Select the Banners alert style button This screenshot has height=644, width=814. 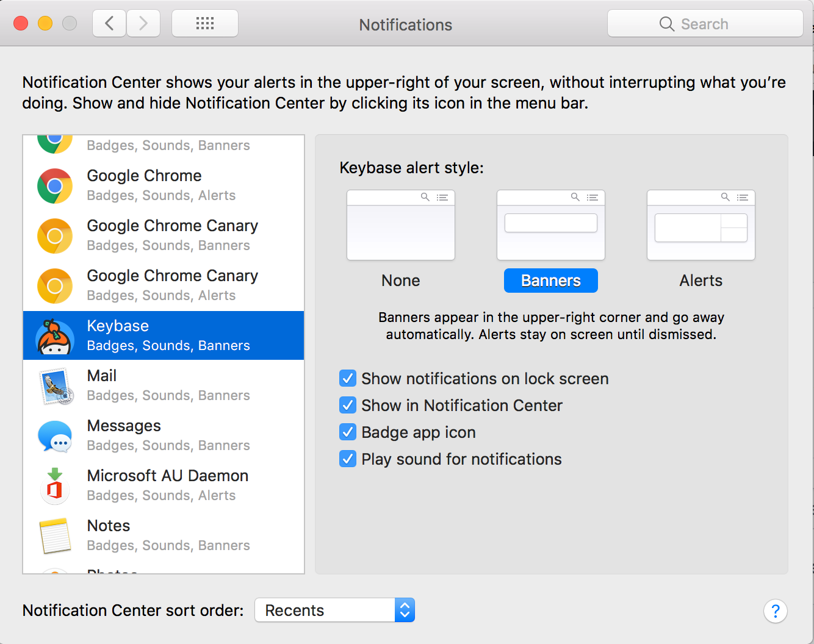click(551, 281)
